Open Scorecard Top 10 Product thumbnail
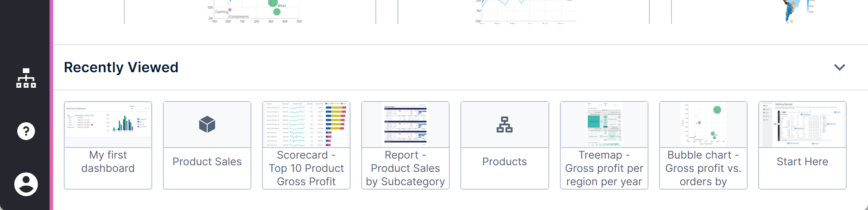This screenshot has height=210, width=868. [x=306, y=124]
